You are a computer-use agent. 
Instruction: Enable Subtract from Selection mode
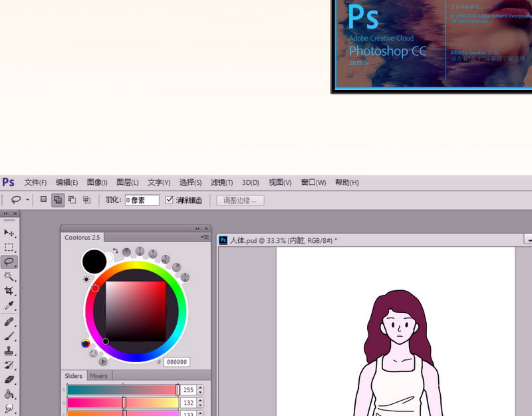(72, 200)
